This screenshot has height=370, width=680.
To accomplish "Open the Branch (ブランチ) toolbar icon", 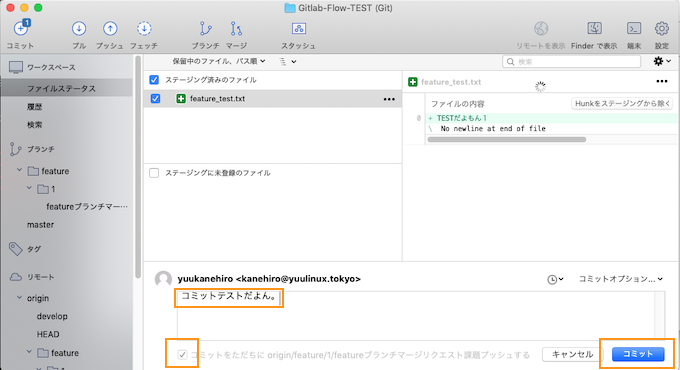I will [x=205, y=29].
